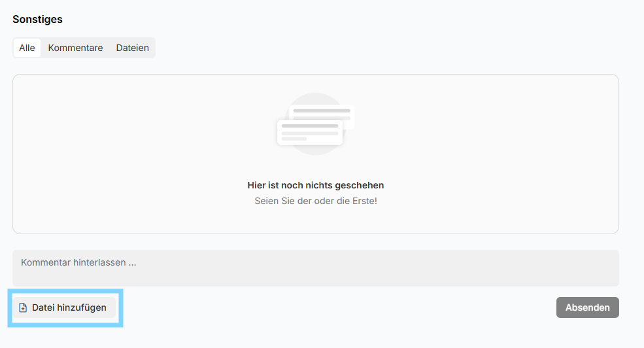This screenshot has width=644, height=348.
Task: Show only comments using Kommentare filter
Action: point(75,48)
